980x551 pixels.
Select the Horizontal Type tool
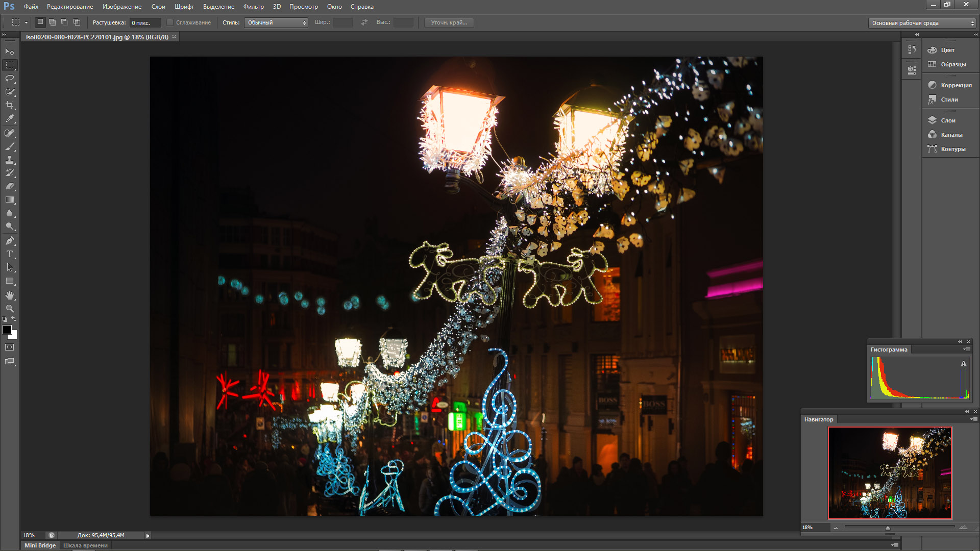pyautogui.click(x=10, y=254)
